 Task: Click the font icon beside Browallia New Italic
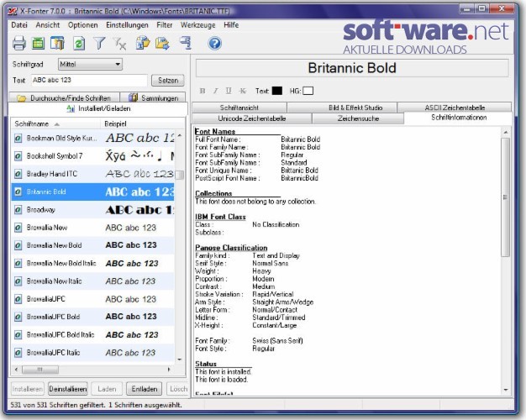[18, 281]
